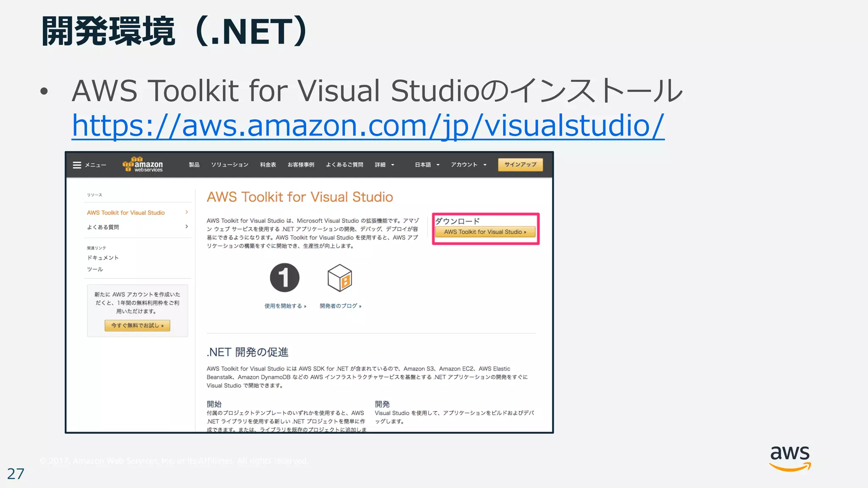The width and height of the screenshot is (868, 488).
Task: Click 今すぐ無料でお試し button
Action: click(x=137, y=325)
